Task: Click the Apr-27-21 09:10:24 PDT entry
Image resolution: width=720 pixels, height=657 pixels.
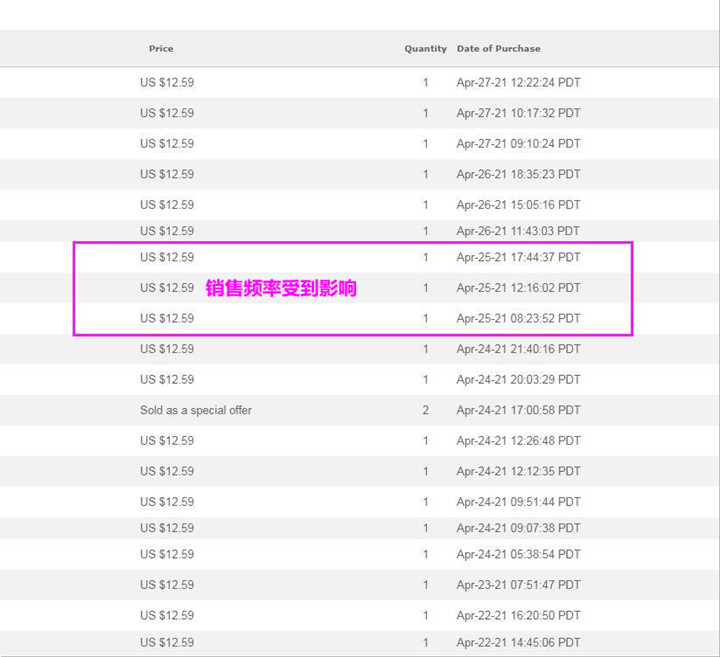Action: tap(518, 144)
